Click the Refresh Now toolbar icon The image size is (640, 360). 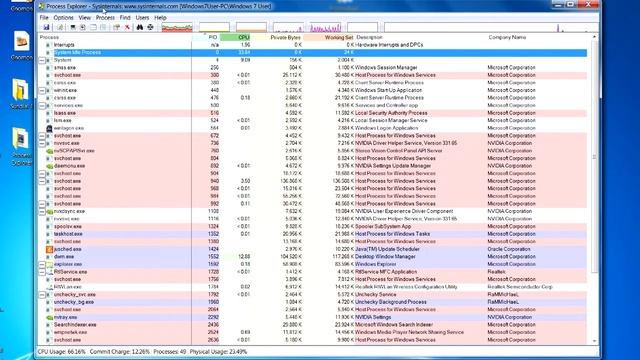[60, 27]
